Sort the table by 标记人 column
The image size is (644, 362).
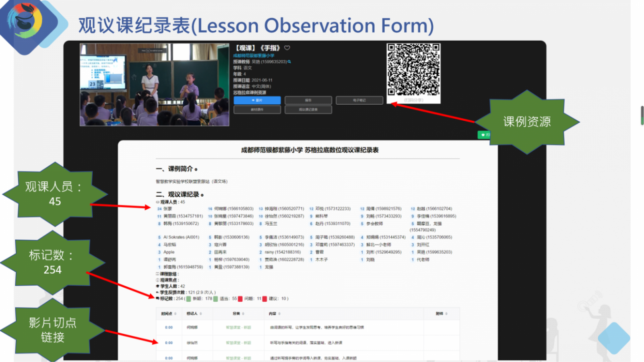tap(200, 314)
